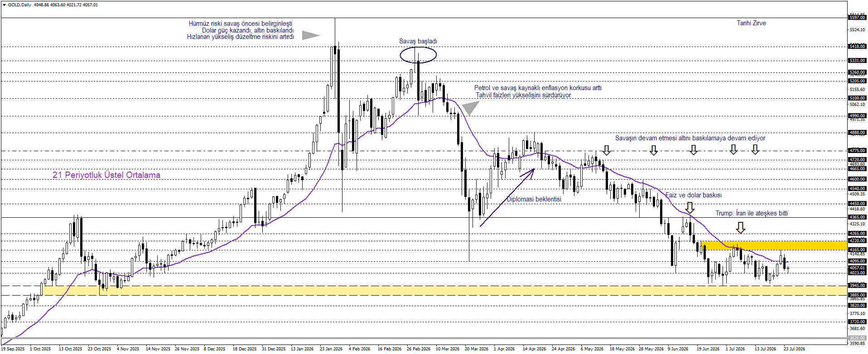This screenshot has width=868, height=354.
Task: Click the 5597.00 price level tag
Action: (x=857, y=18)
